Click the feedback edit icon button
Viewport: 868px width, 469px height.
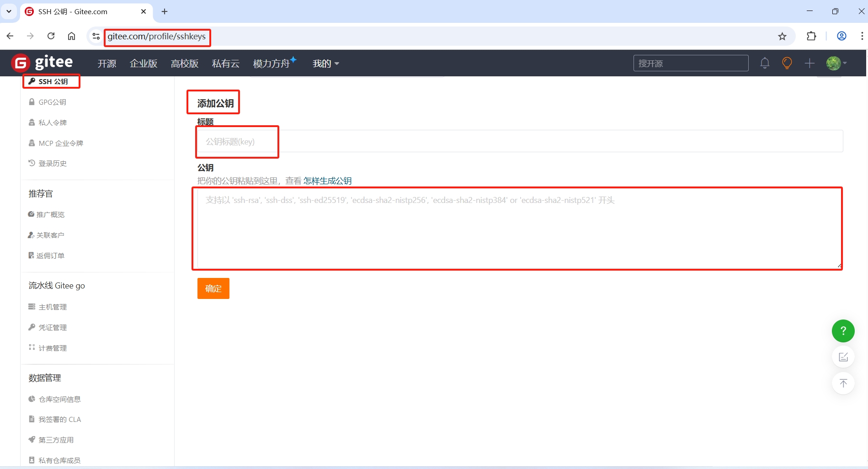[843, 357]
